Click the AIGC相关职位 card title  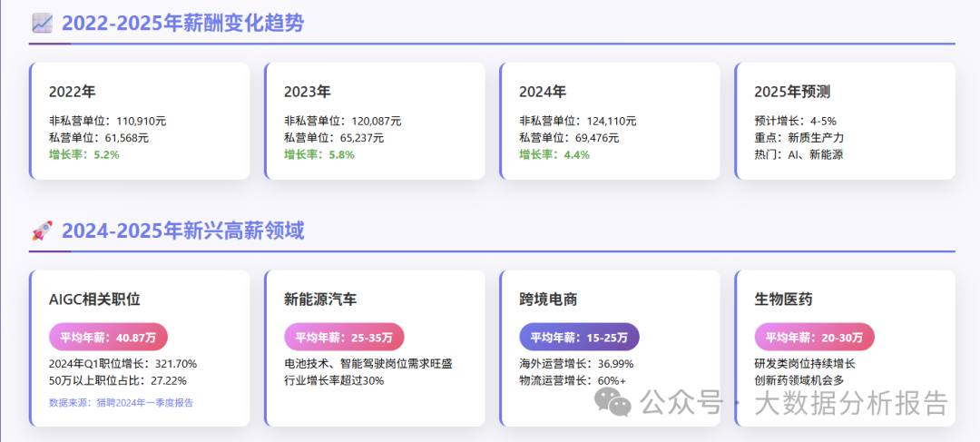click(x=94, y=300)
